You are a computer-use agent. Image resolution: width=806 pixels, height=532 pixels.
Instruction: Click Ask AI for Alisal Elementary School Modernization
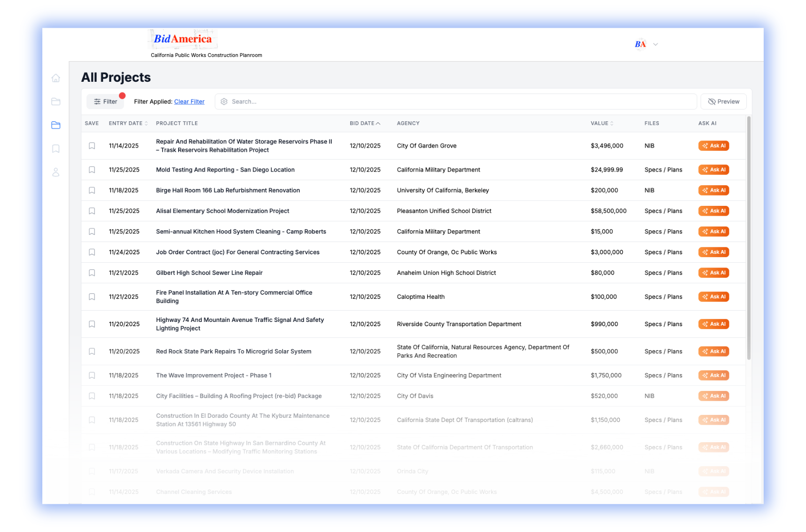pos(713,211)
